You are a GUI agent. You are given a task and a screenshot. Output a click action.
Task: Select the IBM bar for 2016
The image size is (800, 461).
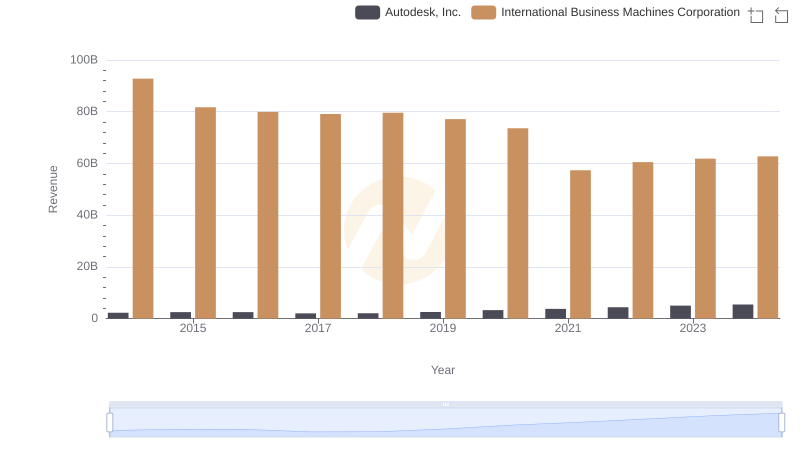tap(268, 215)
